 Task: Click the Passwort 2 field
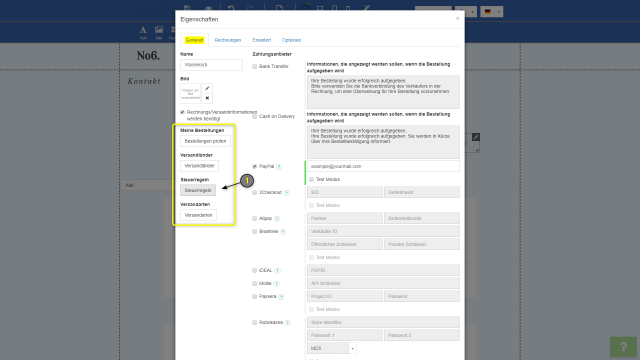click(422, 336)
